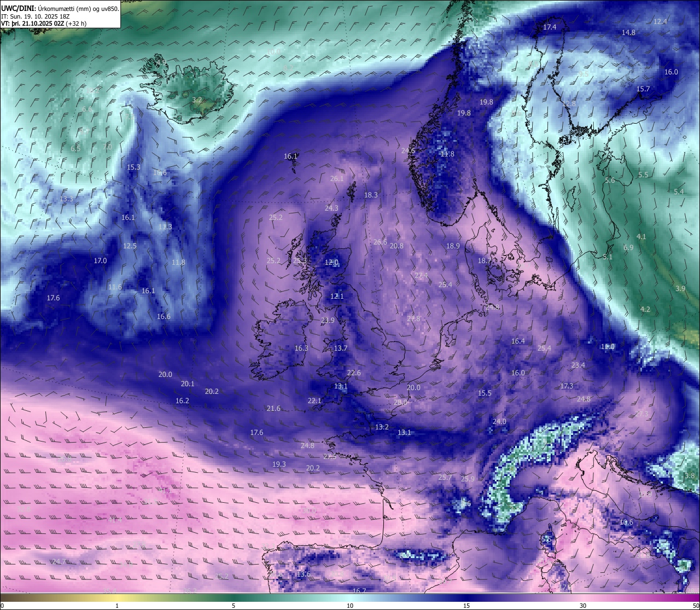700x610 pixels.
Task: Click the 14.8 value label
Action: [628, 33]
